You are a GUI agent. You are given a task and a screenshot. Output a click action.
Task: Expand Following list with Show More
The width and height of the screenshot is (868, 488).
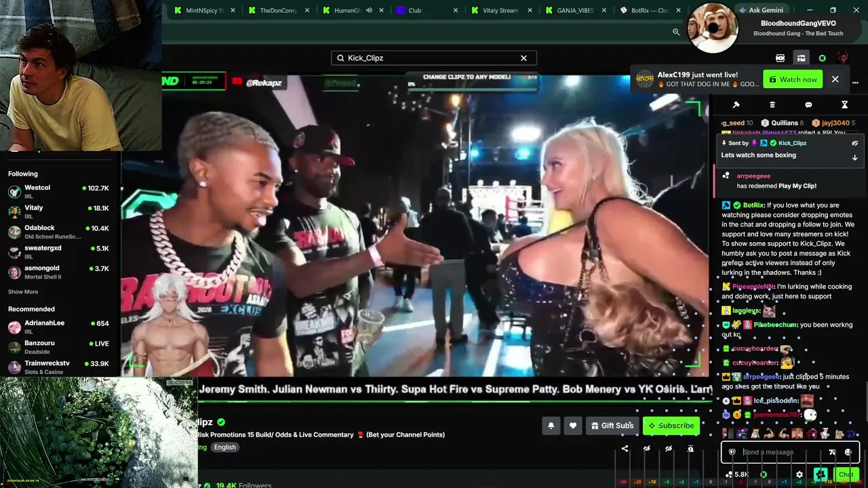pos(23,292)
